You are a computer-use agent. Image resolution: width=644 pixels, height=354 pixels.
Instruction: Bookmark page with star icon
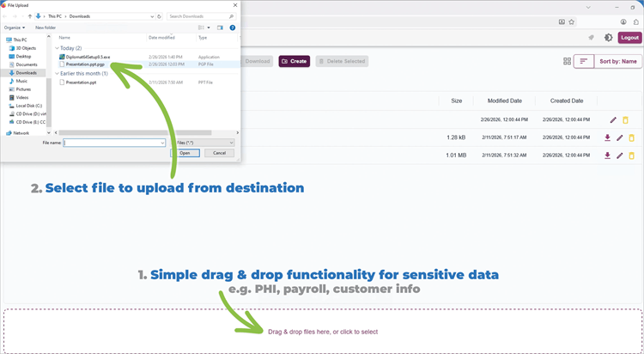click(x=571, y=21)
